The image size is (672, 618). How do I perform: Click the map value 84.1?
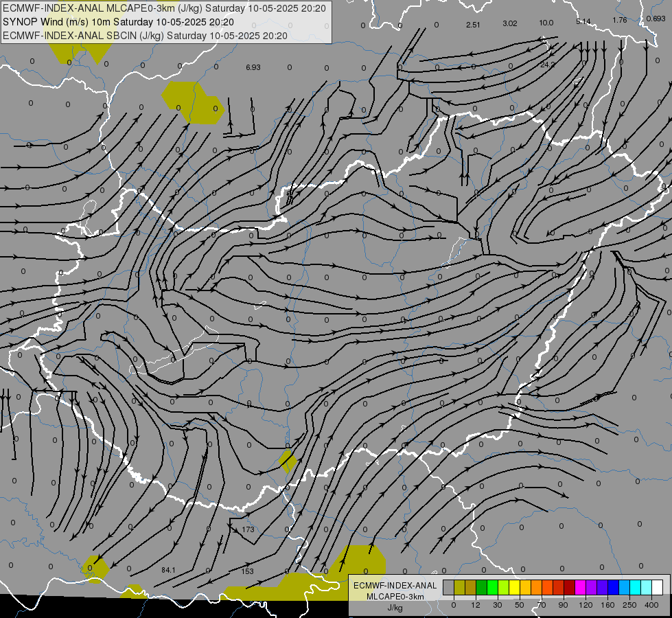tap(168, 570)
